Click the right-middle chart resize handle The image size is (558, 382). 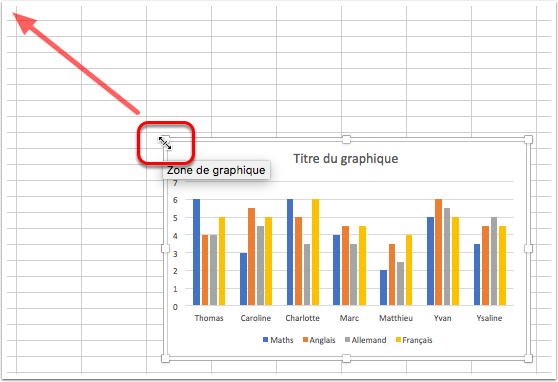528,248
